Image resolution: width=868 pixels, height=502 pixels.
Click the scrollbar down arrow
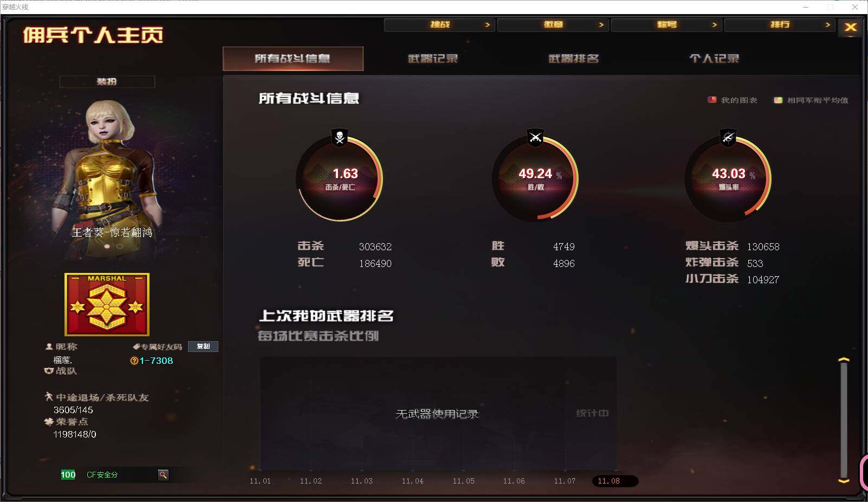coord(844,480)
